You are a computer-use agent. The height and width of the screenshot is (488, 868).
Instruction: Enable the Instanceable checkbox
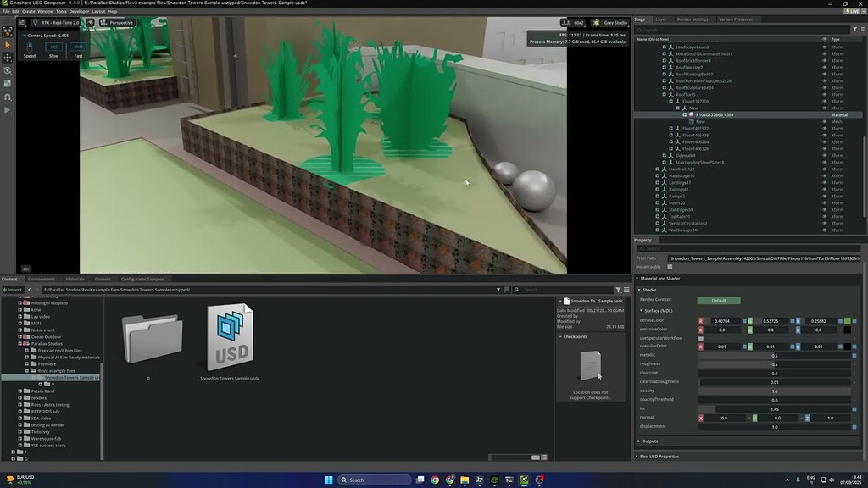click(670, 266)
